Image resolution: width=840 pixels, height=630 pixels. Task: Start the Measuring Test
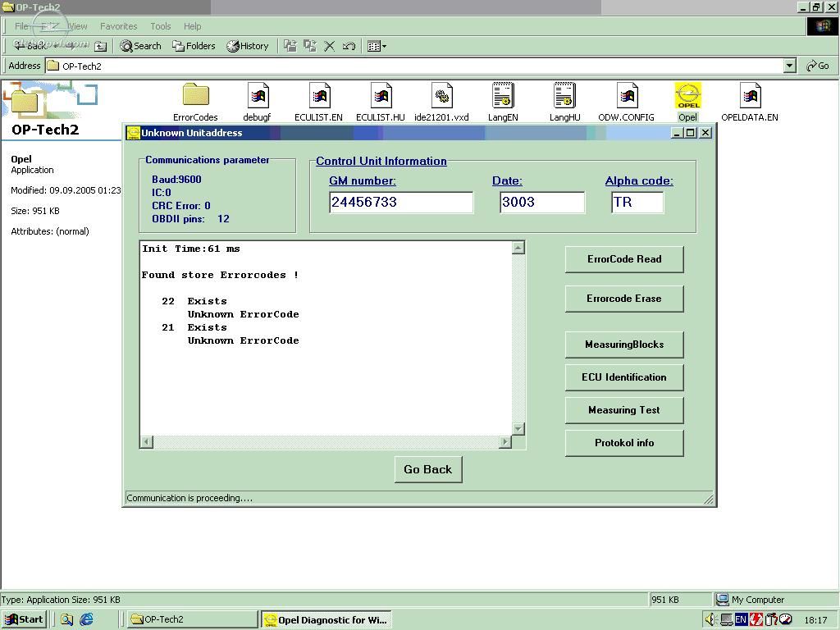624,410
